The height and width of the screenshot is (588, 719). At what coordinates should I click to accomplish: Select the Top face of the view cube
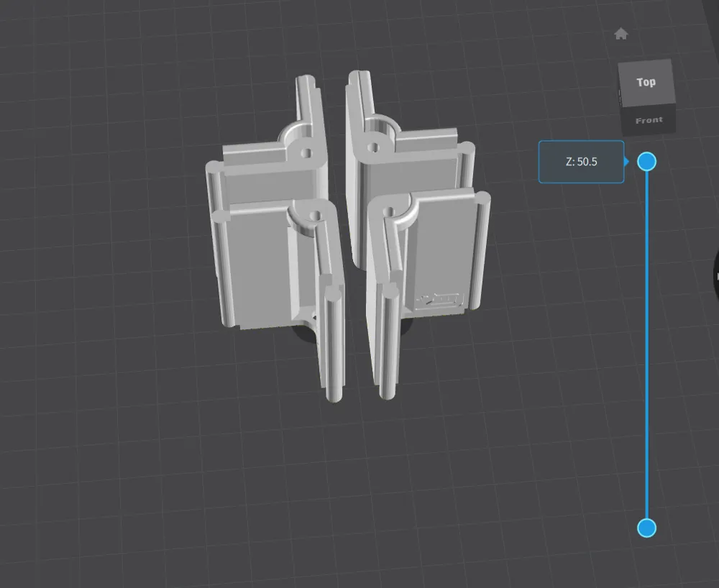click(x=646, y=81)
